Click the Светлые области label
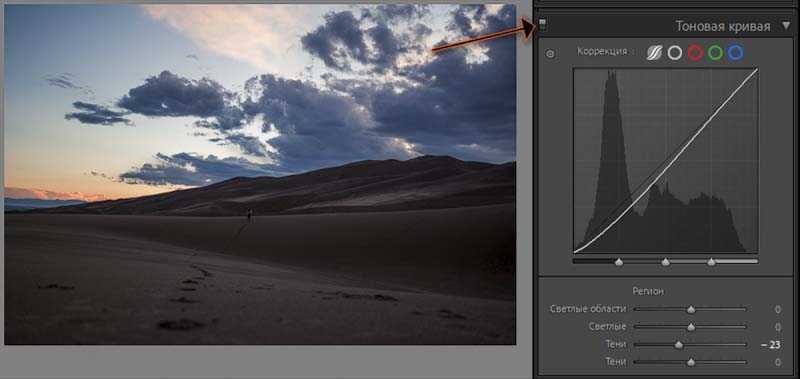Viewport: 800px width, 379px height. 588,309
